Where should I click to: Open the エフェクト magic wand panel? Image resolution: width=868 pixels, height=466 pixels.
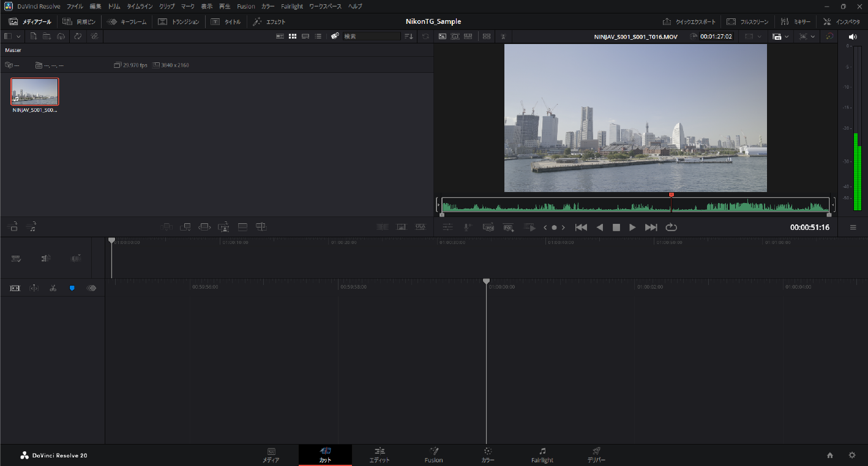coord(269,21)
